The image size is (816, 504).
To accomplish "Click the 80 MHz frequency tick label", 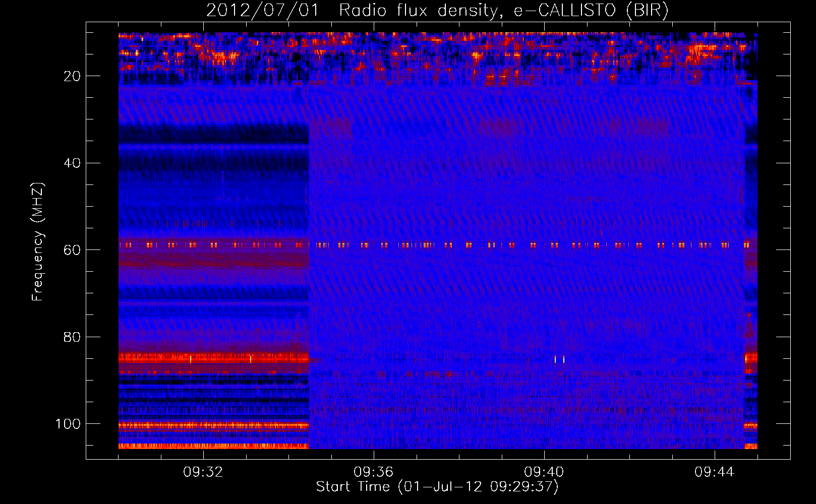I will pos(73,337).
